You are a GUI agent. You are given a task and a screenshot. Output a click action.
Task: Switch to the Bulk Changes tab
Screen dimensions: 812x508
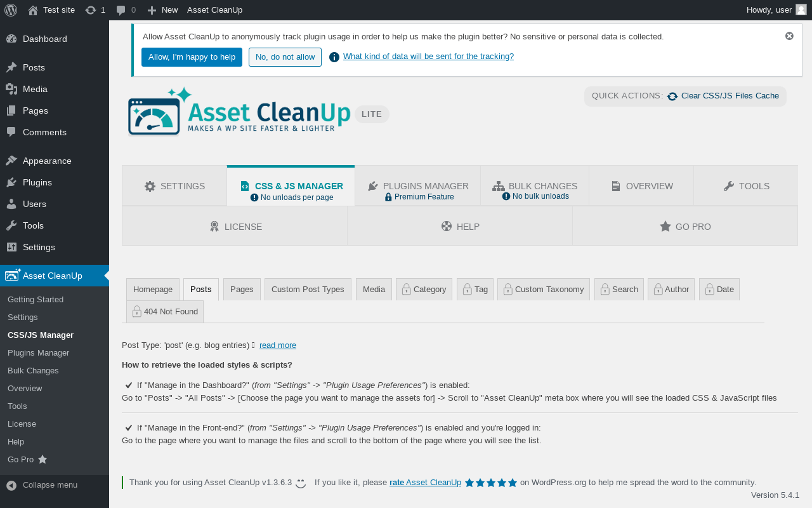tap(535, 186)
